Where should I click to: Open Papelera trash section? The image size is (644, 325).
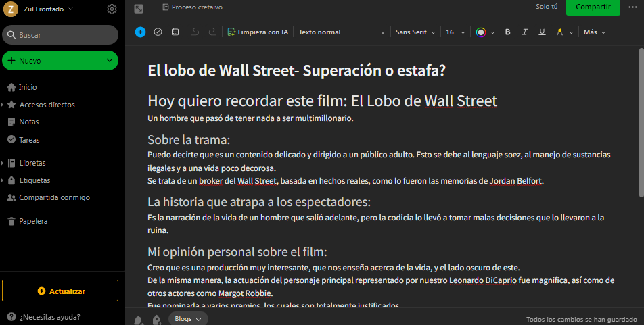[33, 221]
